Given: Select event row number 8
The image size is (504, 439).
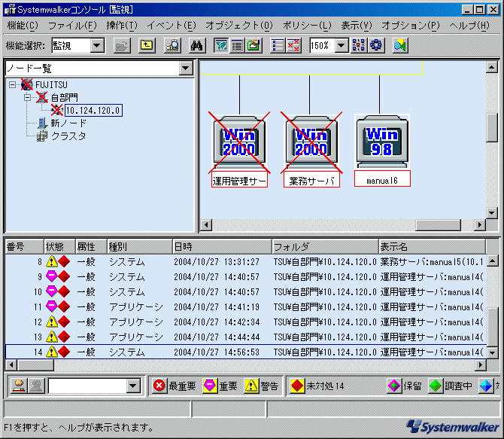Looking at the screenshot, I should (x=245, y=261).
